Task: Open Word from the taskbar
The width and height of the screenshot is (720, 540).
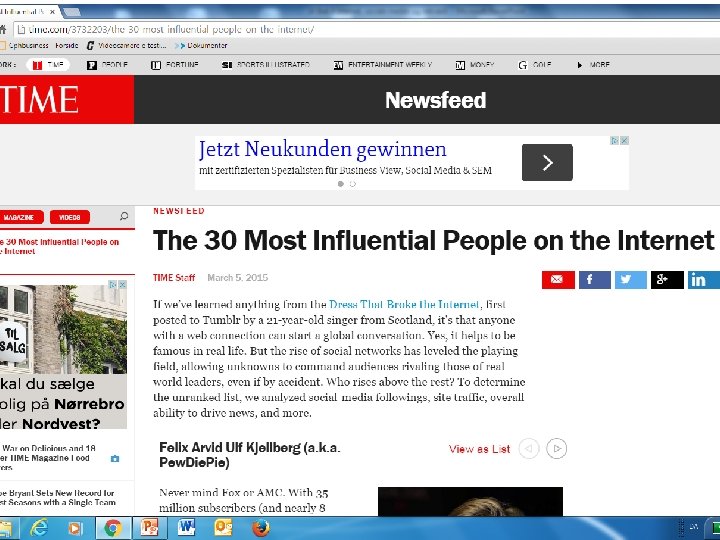Action: (x=186, y=528)
